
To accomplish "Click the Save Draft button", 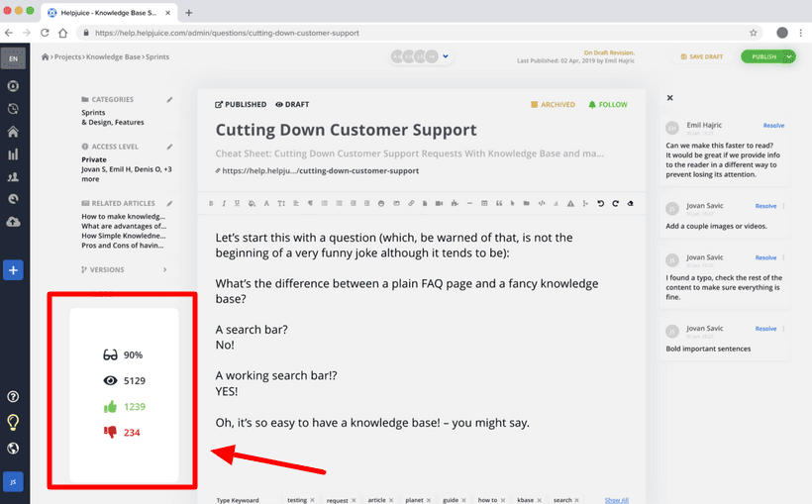I will (x=703, y=56).
